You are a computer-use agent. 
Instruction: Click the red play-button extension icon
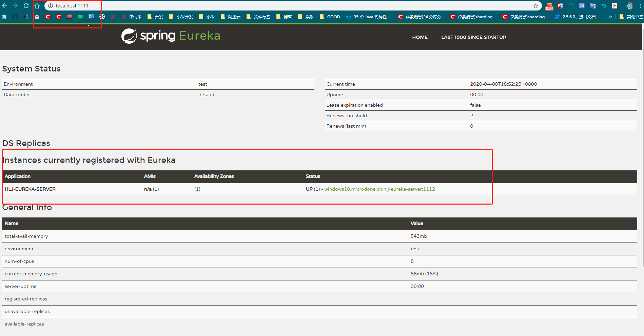614,6
